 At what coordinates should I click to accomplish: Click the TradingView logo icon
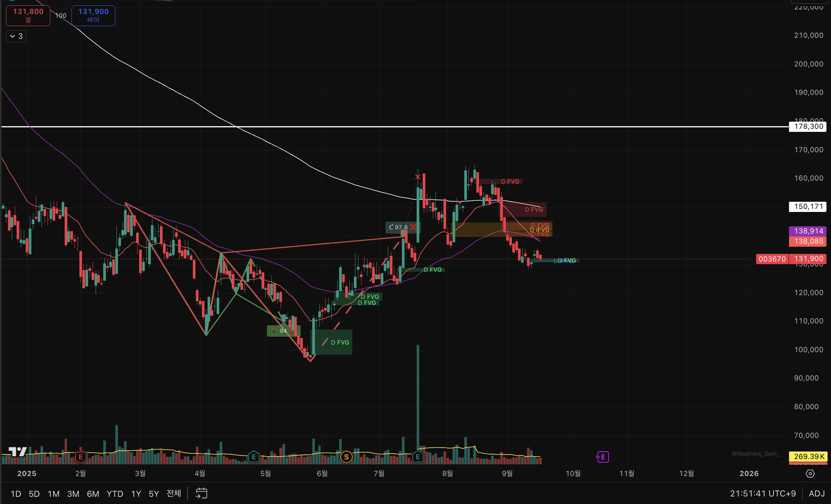(x=17, y=451)
